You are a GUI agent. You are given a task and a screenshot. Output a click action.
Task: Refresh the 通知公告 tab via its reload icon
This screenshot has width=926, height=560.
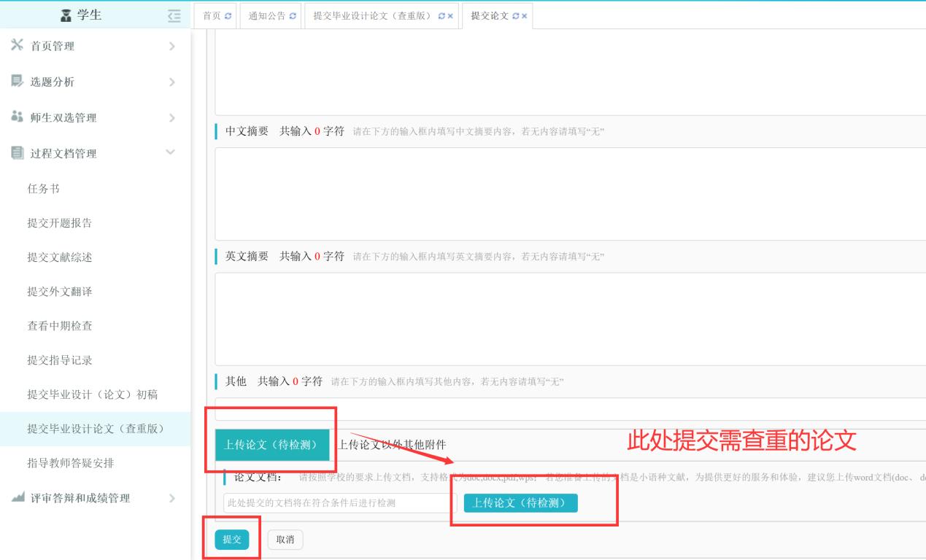(293, 16)
